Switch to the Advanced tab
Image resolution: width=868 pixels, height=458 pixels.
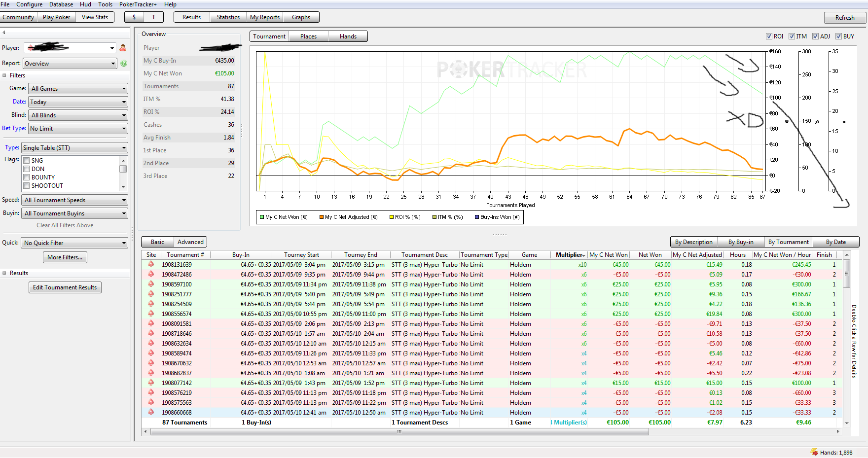(190, 242)
